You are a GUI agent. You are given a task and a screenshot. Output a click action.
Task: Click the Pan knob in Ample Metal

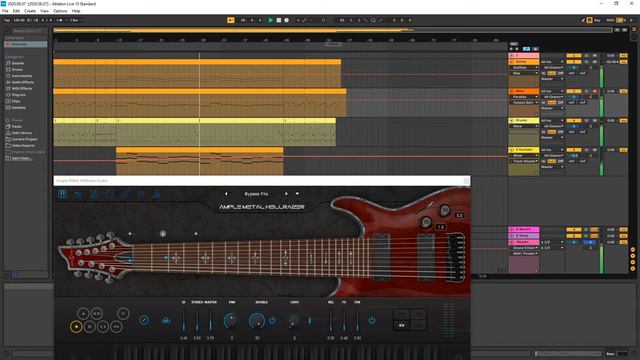point(231,320)
